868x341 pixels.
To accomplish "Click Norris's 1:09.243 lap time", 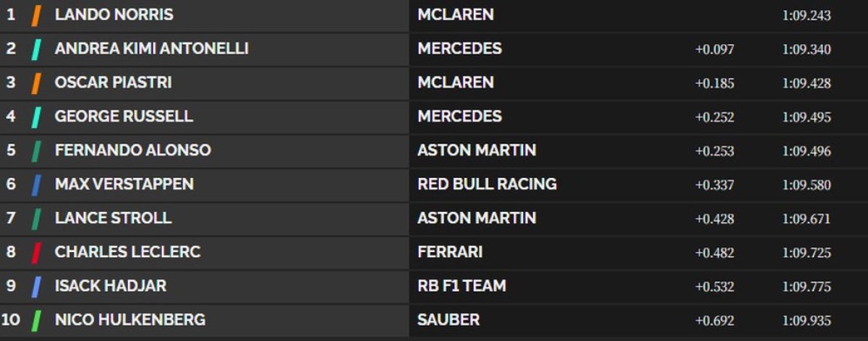I will [x=807, y=16].
